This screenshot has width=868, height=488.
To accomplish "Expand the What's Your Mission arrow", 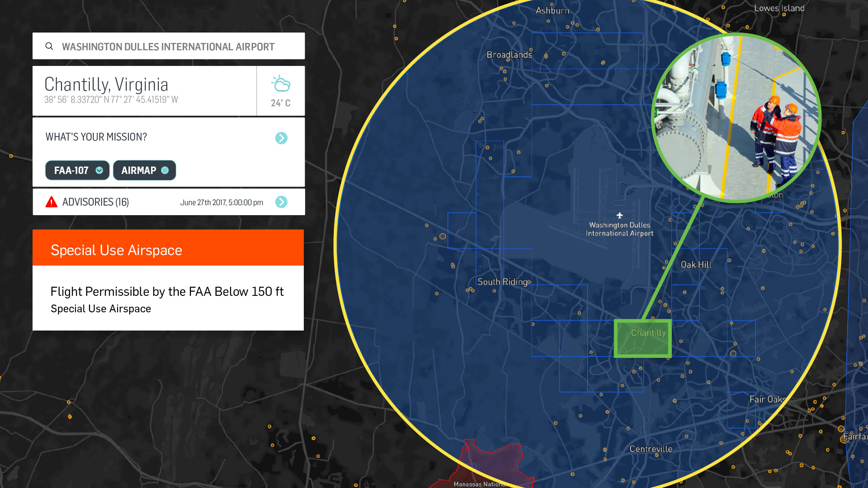I will [x=281, y=138].
